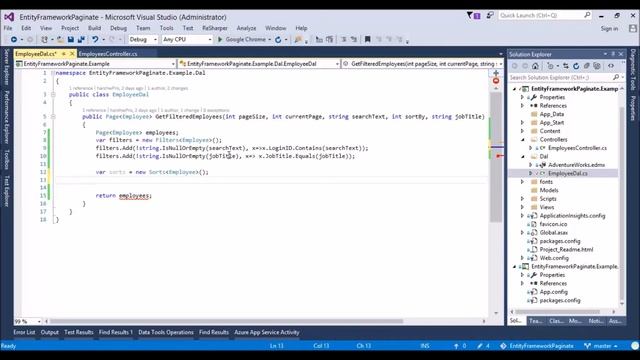Open the Toolbox side tab
This screenshot has height=360, width=640.
[x=7, y=159]
